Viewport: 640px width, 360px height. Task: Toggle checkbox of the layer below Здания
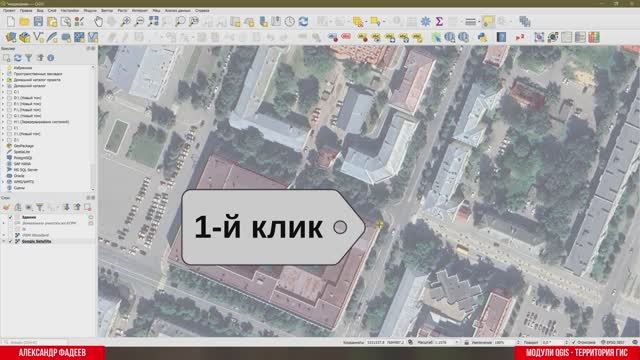pyautogui.click(x=11, y=223)
